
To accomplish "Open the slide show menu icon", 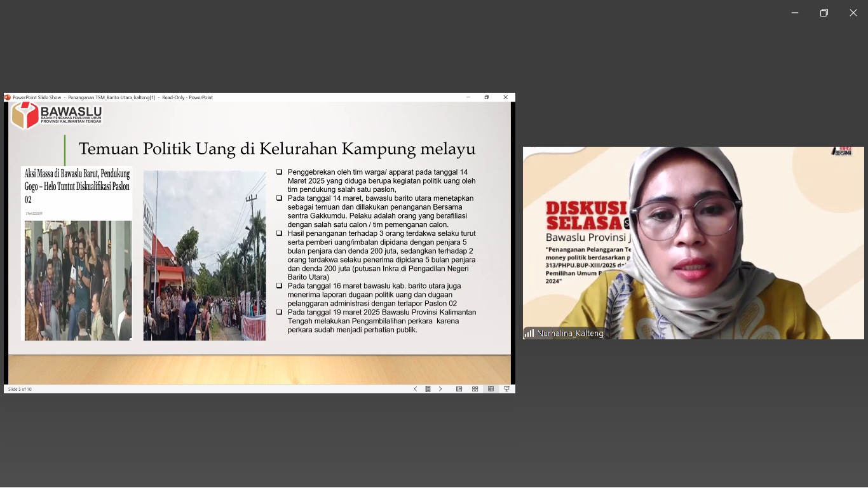I will [428, 389].
